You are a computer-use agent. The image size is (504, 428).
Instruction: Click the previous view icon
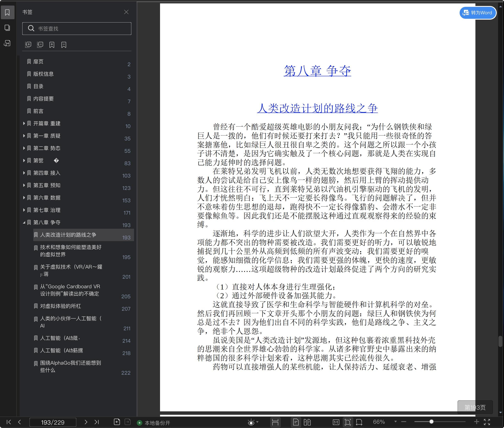[117, 422]
